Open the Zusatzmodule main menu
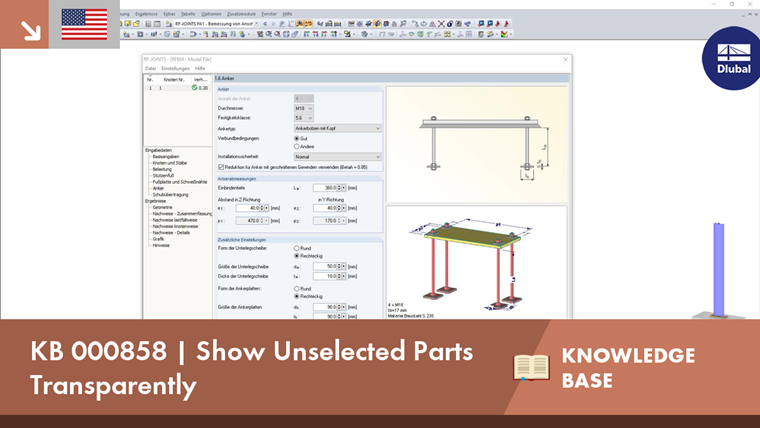The height and width of the screenshot is (428, 760). click(x=241, y=14)
